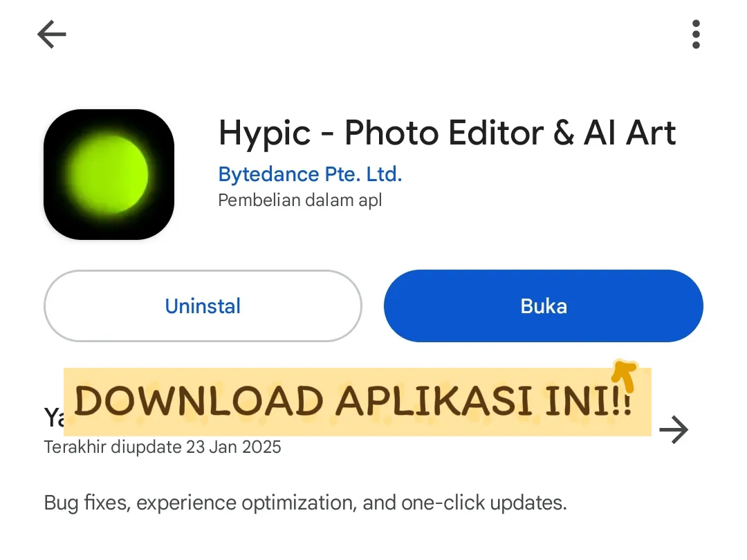Launch the app with the Buka button
Image resolution: width=747 pixels, height=560 pixels.
coord(544,306)
